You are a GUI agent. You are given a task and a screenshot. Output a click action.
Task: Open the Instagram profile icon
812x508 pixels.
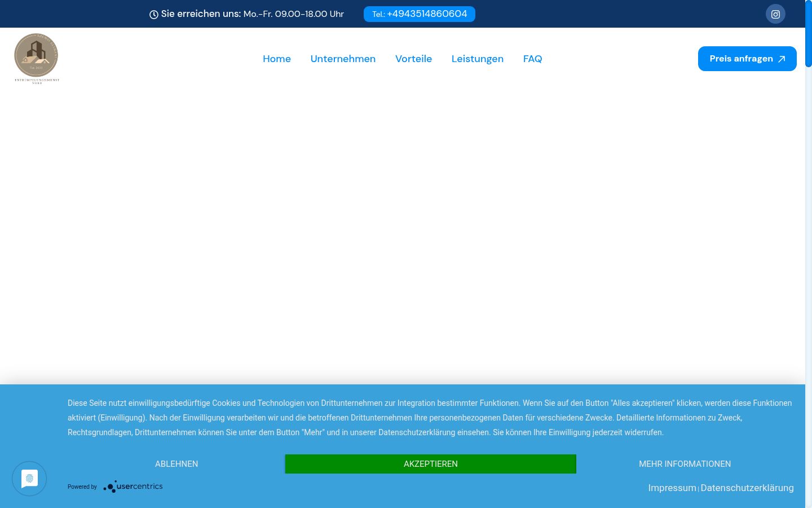click(x=775, y=14)
